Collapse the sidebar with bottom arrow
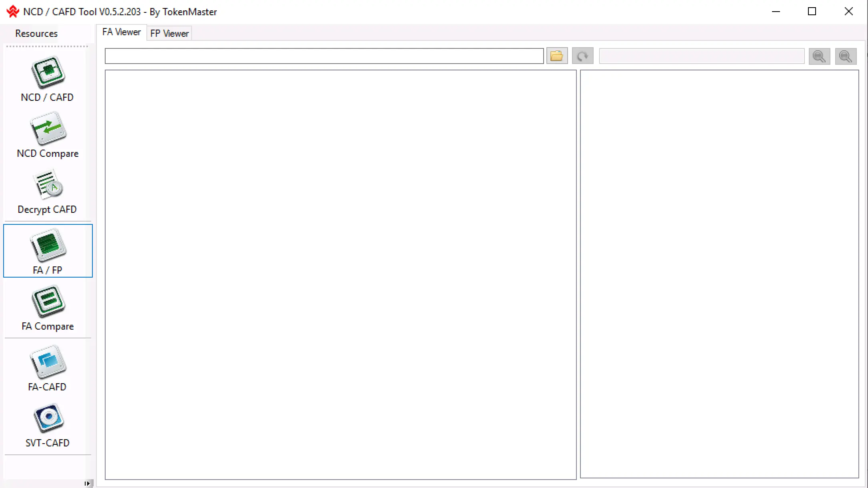The height and width of the screenshot is (488, 868). 88,484
